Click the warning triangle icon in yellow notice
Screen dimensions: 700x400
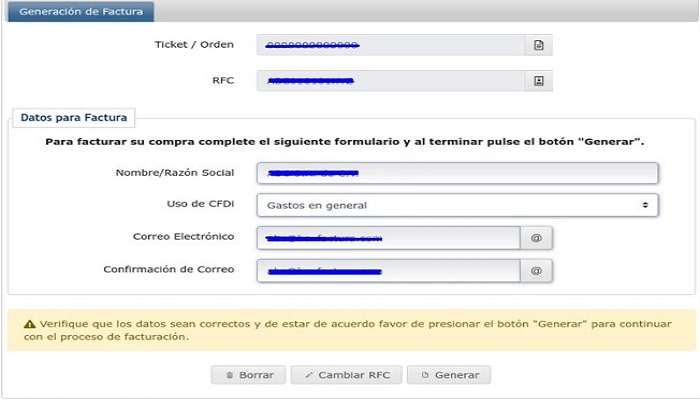click(30, 324)
